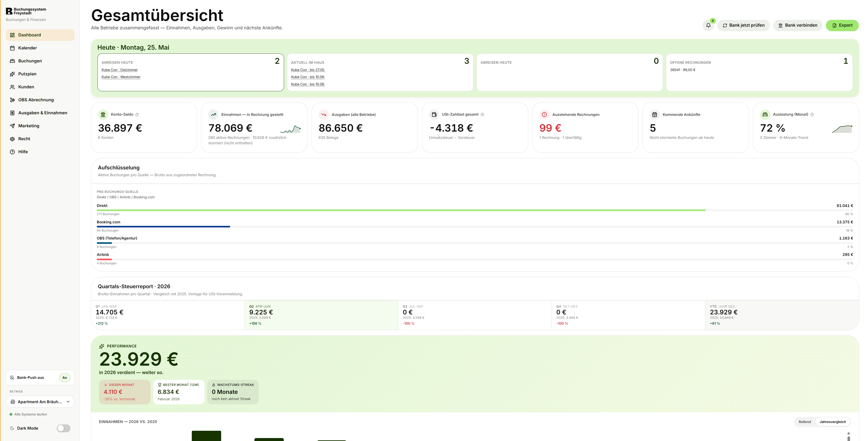Click the alert icon beside Ausstehende Rechnungen
The width and height of the screenshot is (868, 441).
pos(544,115)
